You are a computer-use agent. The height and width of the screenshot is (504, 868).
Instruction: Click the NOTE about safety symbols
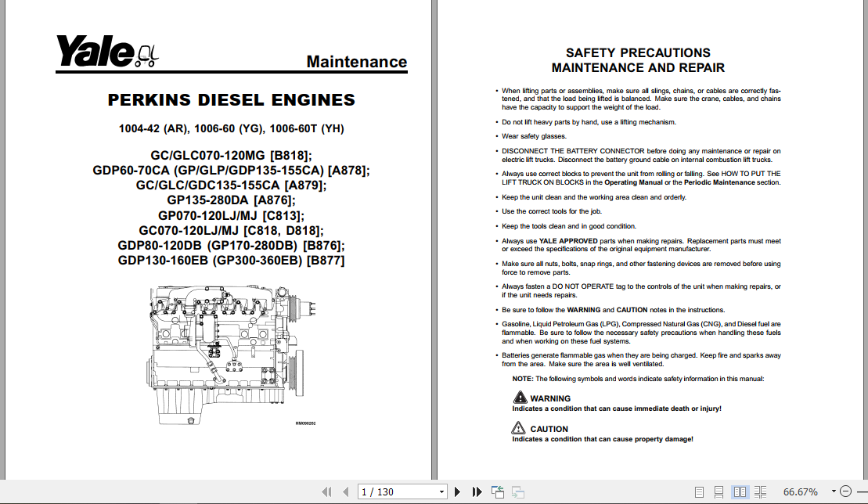[x=638, y=379]
